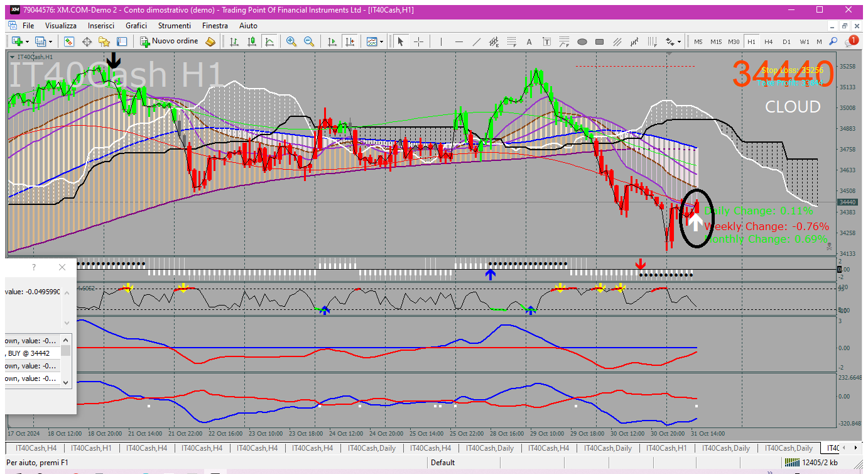The height and width of the screenshot is (474, 868).
Task: Expand the Profiles dropdown arrow
Action: pyautogui.click(x=51, y=42)
